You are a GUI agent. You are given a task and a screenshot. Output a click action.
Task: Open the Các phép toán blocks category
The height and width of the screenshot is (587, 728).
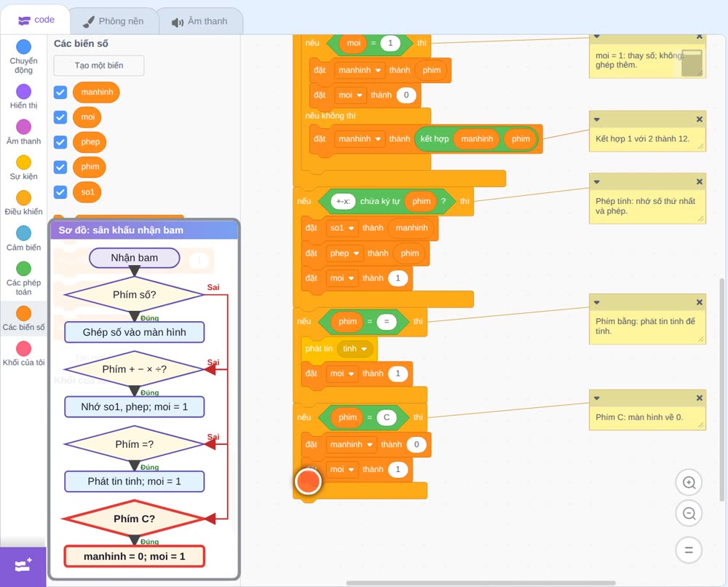coord(23,279)
